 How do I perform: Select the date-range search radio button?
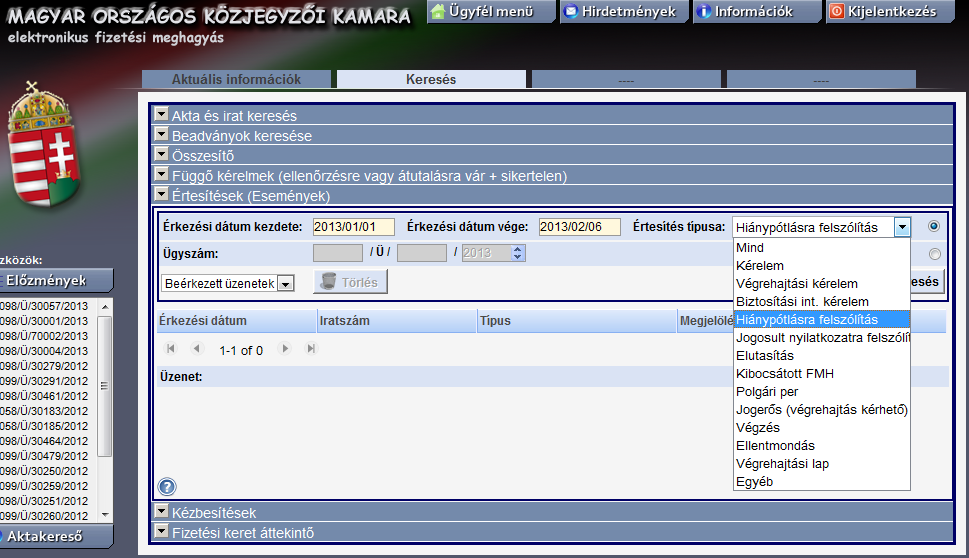pyautogui.click(x=934, y=226)
